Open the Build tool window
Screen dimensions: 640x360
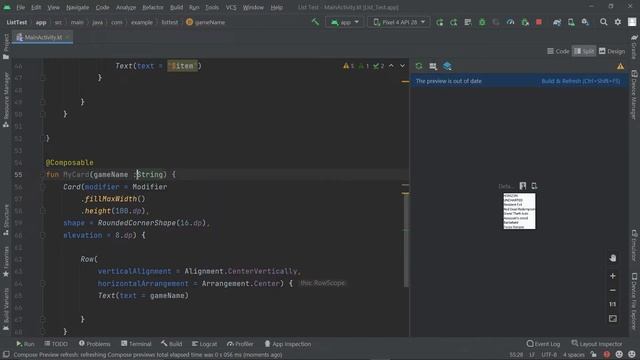click(171, 344)
